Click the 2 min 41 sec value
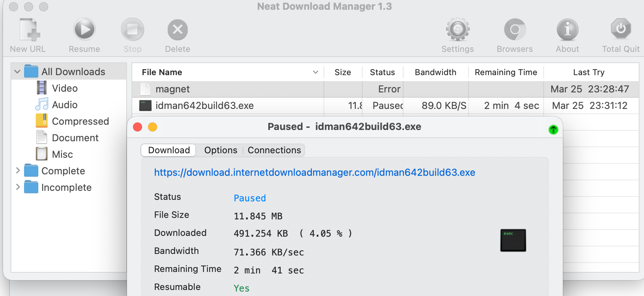 click(x=269, y=270)
